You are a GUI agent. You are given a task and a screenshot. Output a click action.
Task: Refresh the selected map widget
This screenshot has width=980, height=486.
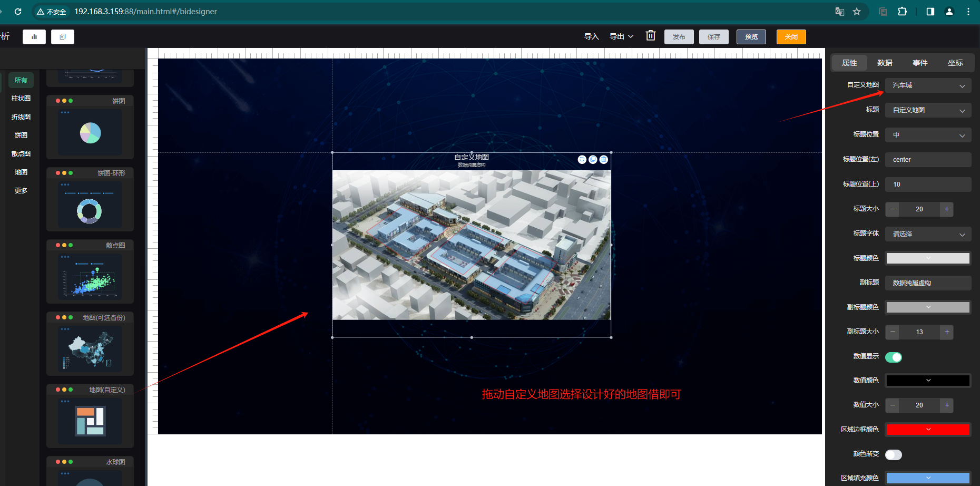582,160
